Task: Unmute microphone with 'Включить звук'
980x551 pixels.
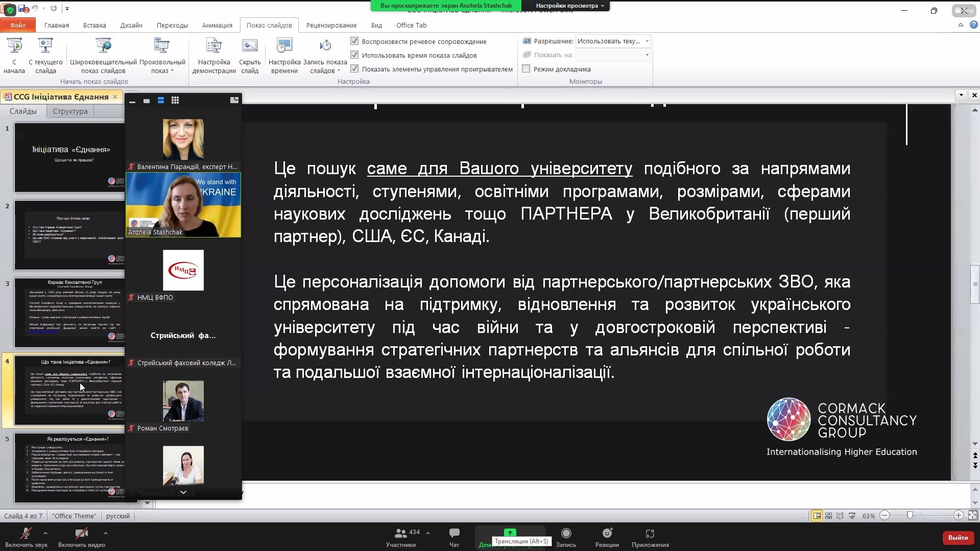Action: coord(26,534)
